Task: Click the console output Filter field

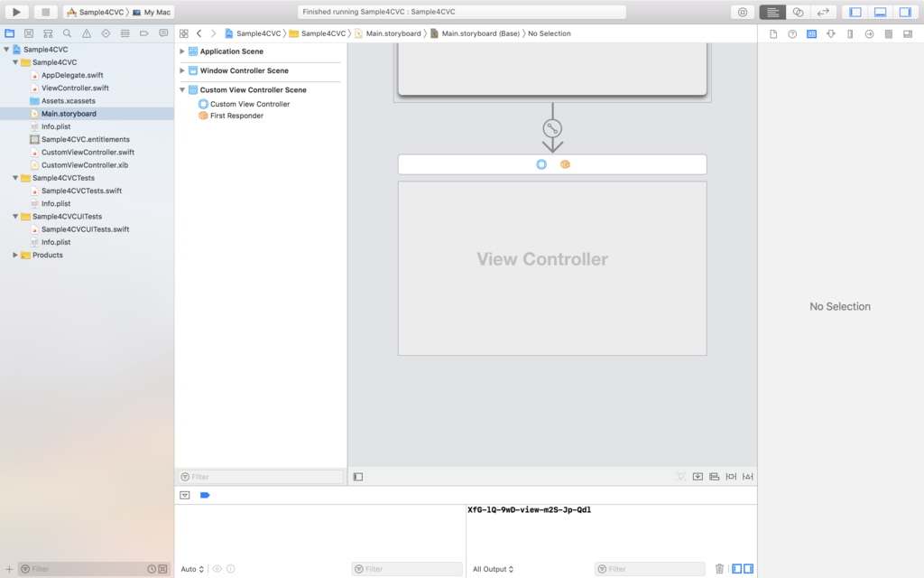Action: click(650, 569)
